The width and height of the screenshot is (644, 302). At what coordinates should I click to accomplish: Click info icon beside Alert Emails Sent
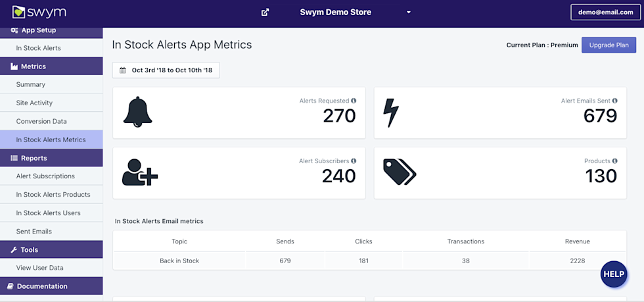click(615, 101)
